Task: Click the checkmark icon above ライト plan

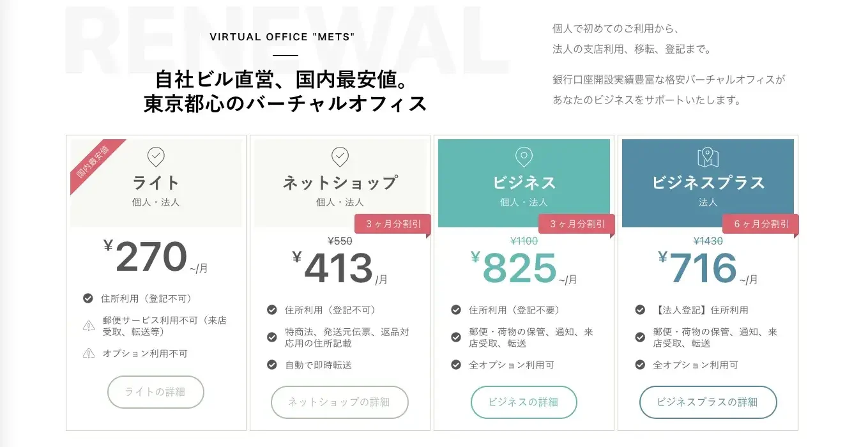Action: (x=156, y=156)
